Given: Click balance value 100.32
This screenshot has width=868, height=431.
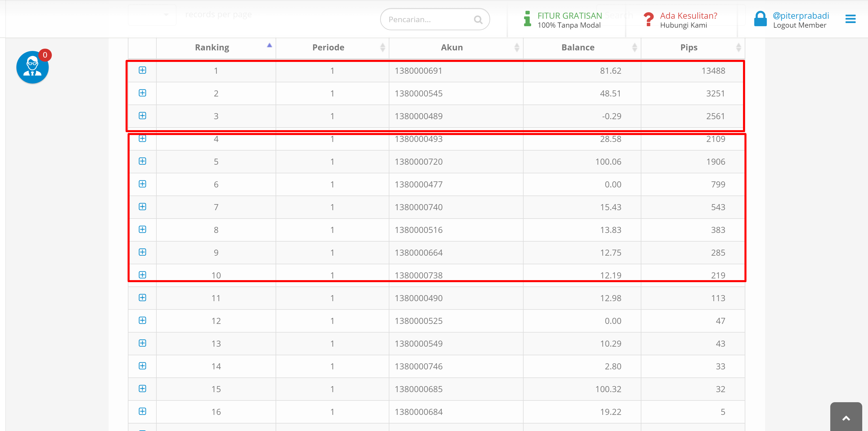Looking at the screenshot, I should 608,389.
